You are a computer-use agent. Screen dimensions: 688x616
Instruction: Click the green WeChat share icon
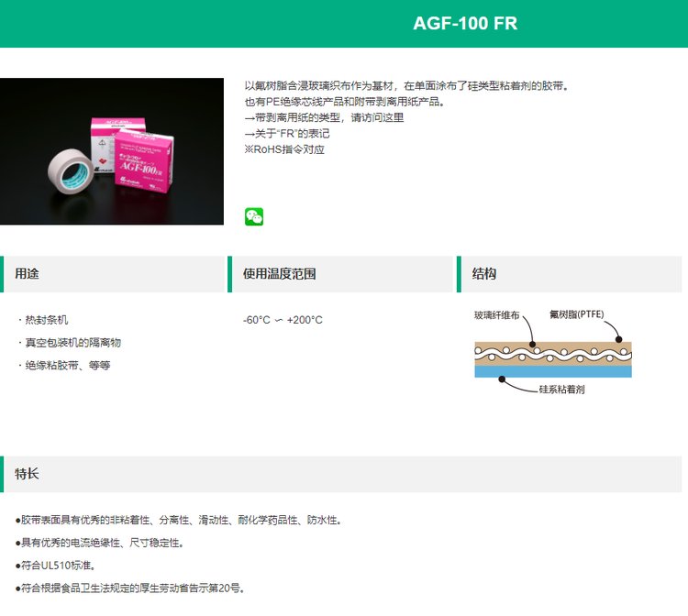coord(254,216)
